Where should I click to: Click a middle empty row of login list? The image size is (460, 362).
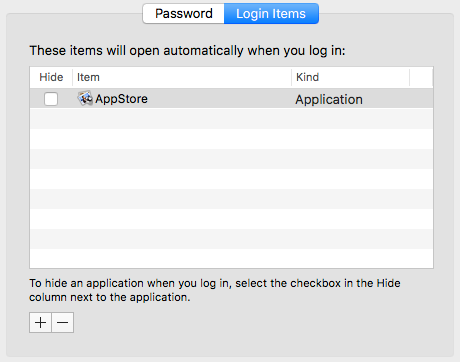point(231,179)
